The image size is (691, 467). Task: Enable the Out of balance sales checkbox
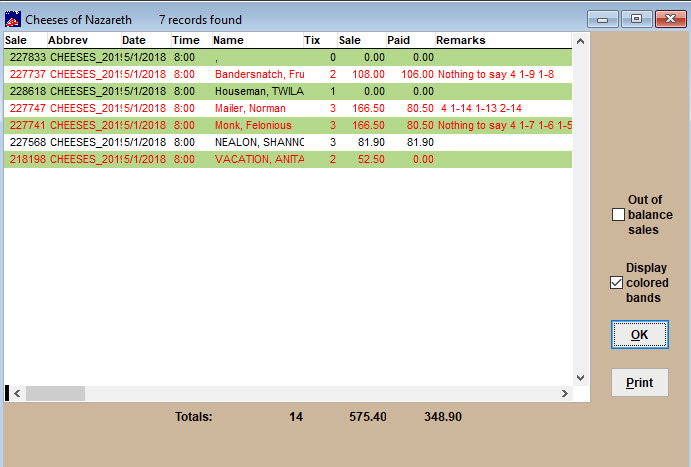pos(618,214)
